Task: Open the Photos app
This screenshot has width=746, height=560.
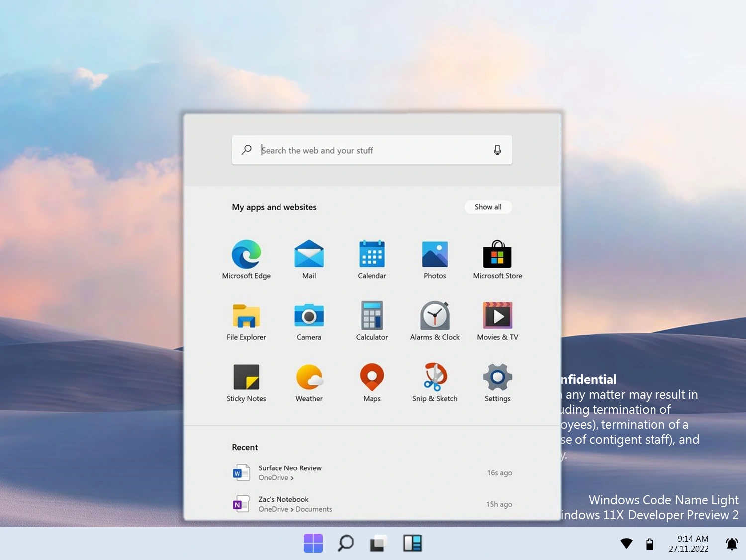Action: point(435,260)
